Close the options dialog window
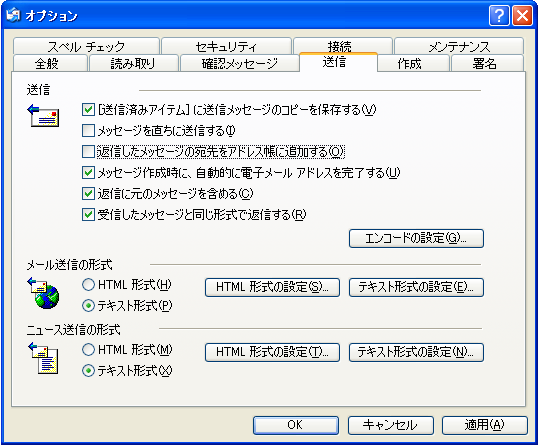Image resolution: width=539 pixels, height=447 pixels. 522,16
